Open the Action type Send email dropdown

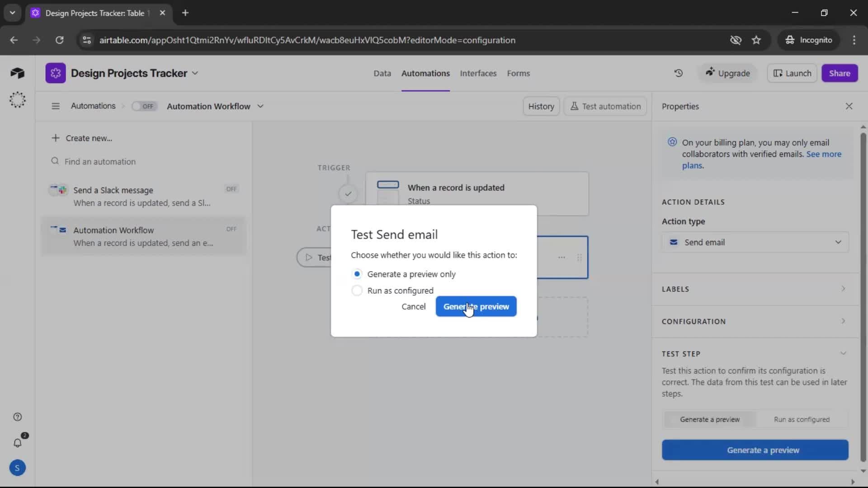tap(755, 242)
